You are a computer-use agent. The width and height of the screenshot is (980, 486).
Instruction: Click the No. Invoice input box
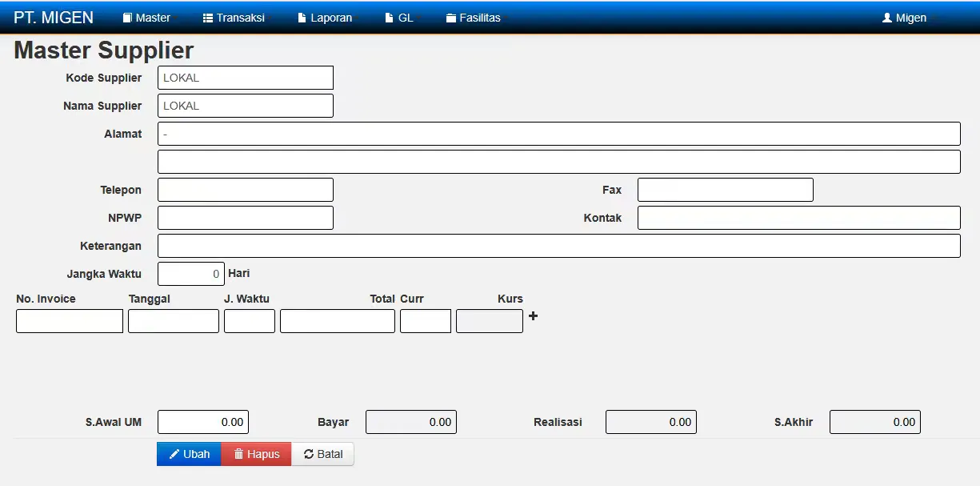pos(70,321)
